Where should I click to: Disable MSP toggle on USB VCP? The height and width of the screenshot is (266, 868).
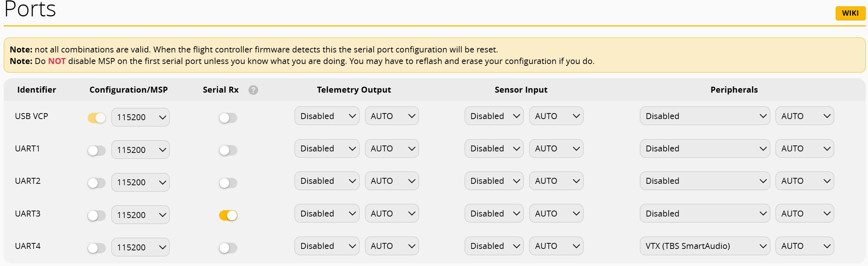coord(97,118)
